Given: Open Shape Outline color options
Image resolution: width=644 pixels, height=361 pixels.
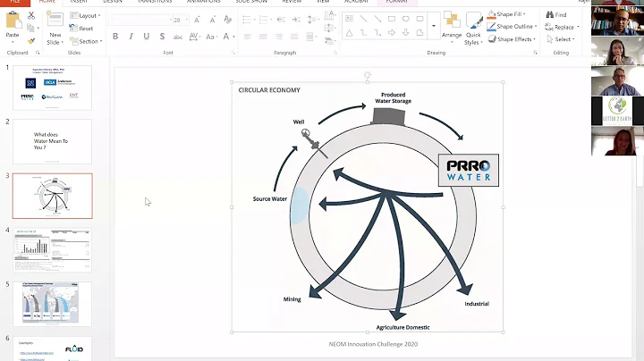Looking at the screenshot, I should [x=512, y=26].
